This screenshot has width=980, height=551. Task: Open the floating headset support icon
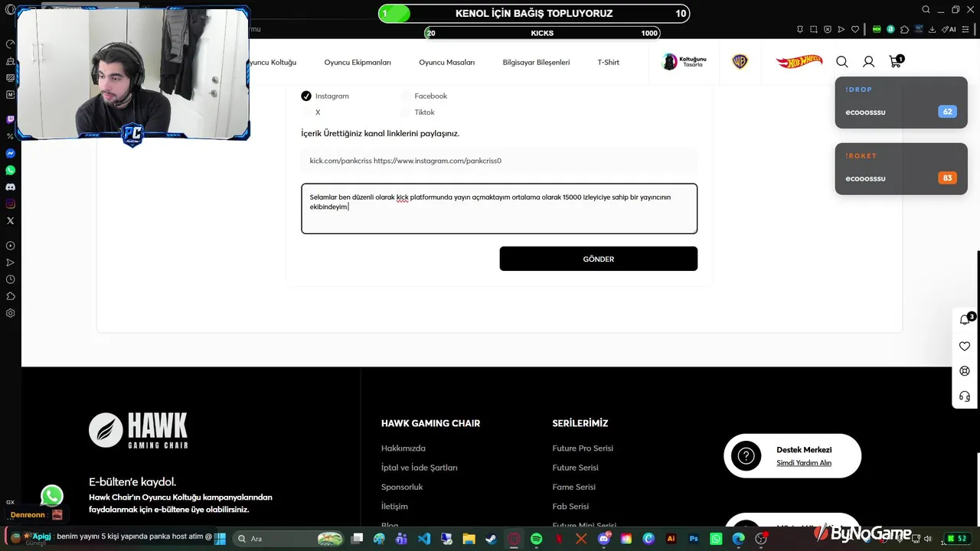(965, 396)
